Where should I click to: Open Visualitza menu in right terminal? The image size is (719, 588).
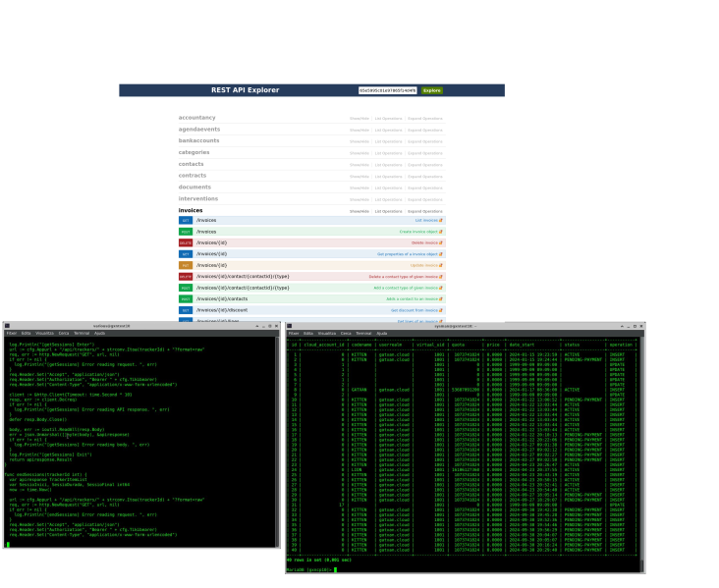pos(327,333)
